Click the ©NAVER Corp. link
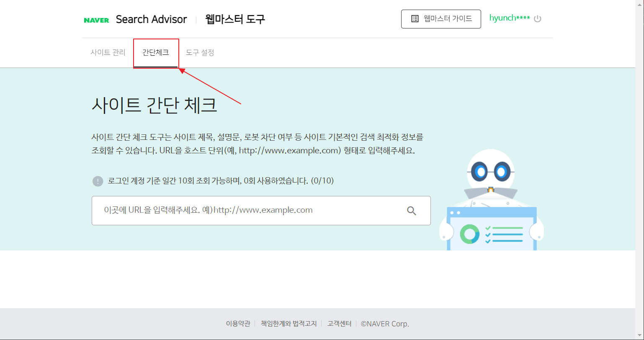The width and height of the screenshot is (644, 340). [x=385, y=324]
